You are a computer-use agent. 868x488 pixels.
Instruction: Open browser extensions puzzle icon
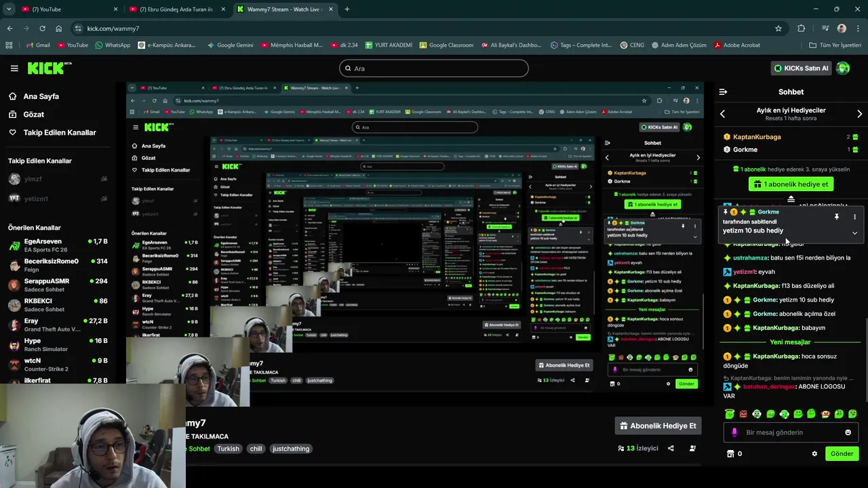coord(801,28)
